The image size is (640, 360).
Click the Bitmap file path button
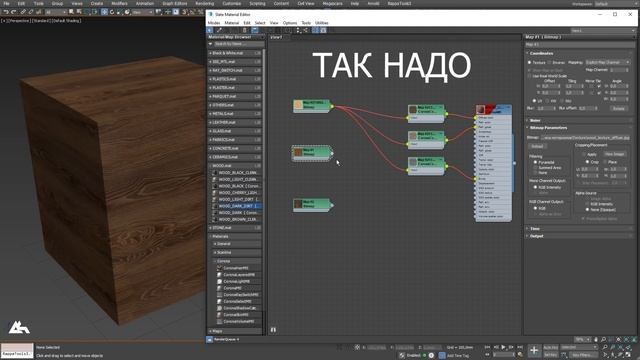coord(585,138)
